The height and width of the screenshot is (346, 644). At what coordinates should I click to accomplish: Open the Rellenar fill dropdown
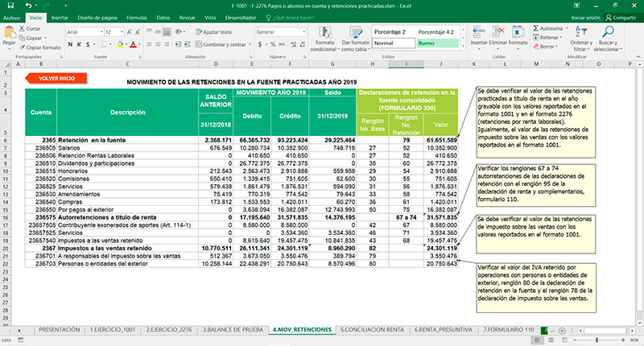click(x=547, y=37)
